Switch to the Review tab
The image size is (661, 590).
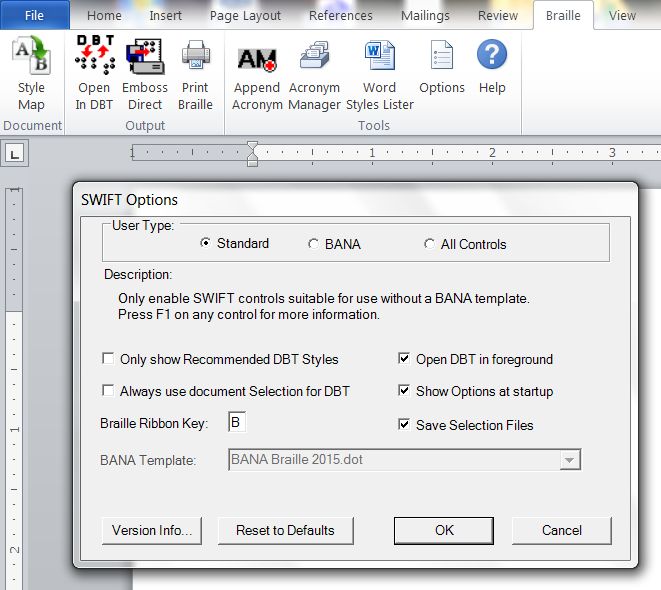[x=497, y=16]
